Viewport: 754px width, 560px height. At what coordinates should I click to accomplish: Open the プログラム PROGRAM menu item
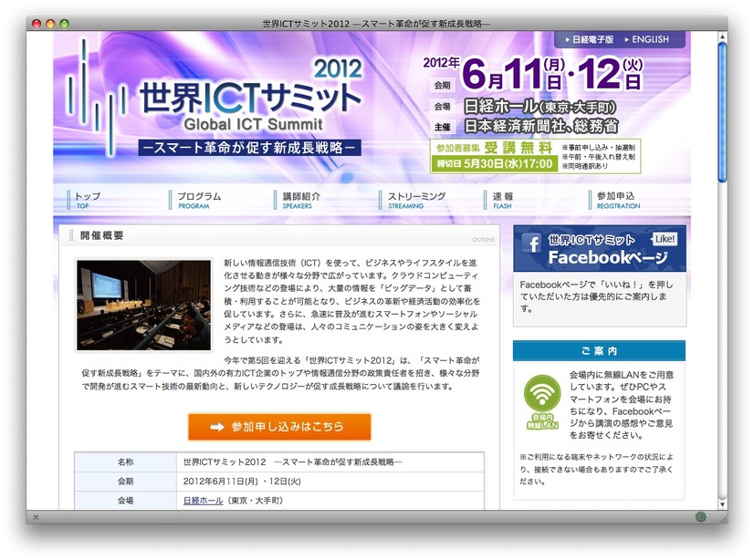(197, 200)
